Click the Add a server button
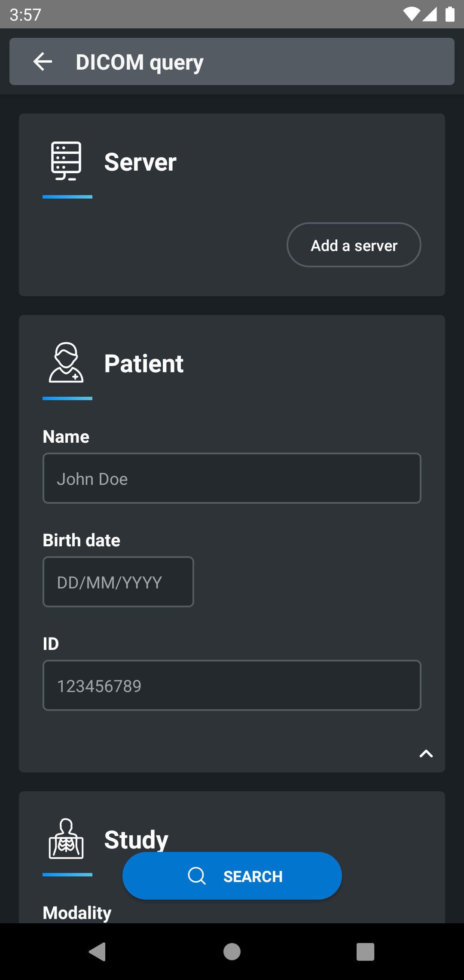 (354, 245)
